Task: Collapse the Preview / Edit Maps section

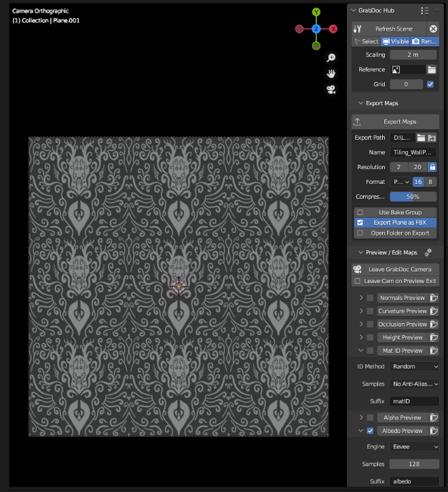Action: click(x=360, y=252)
